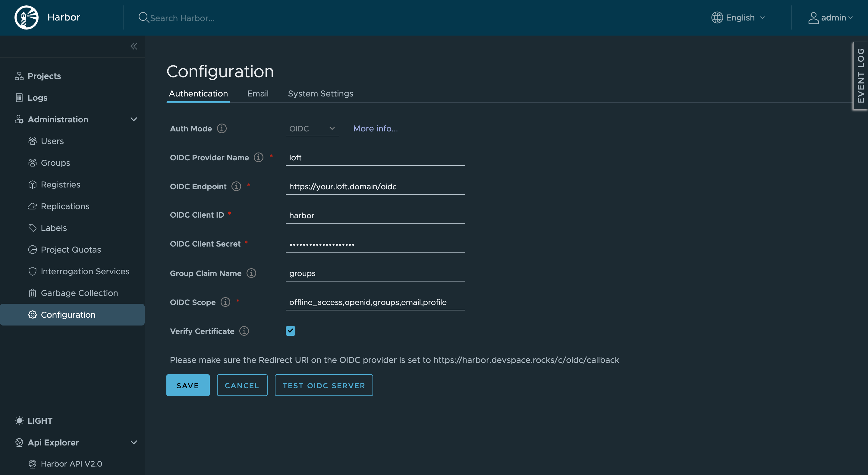Click the OIDC Endpoint input field
This screenshot has width=868, height=475.
tap(375, 187)
